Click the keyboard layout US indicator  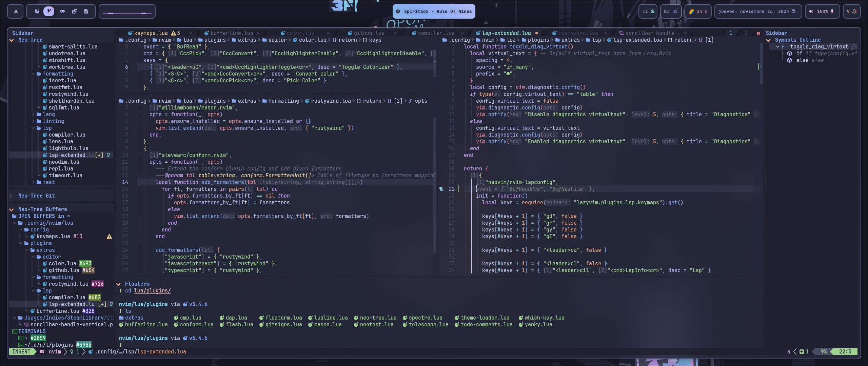click(x=671, y=12)
